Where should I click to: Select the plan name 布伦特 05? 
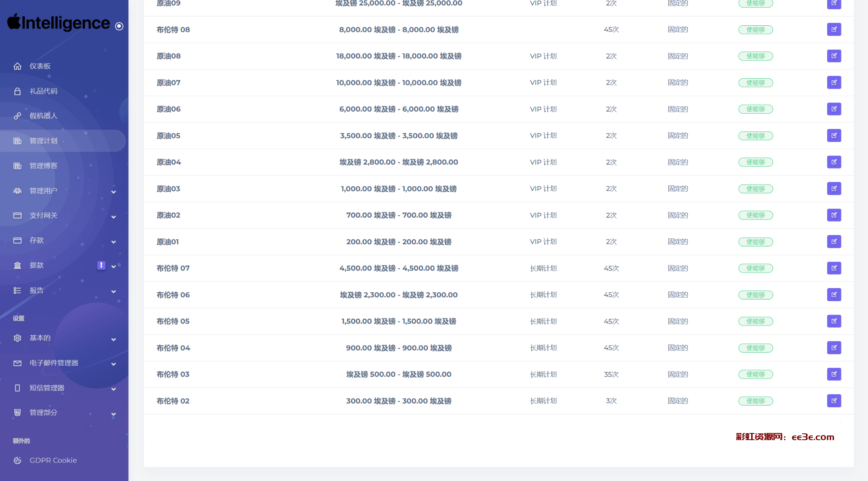[173, 321]
